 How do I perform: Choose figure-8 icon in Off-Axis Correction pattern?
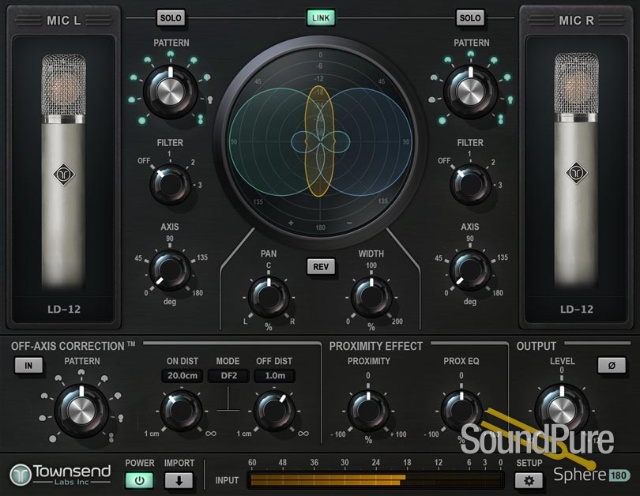point(111,438)
